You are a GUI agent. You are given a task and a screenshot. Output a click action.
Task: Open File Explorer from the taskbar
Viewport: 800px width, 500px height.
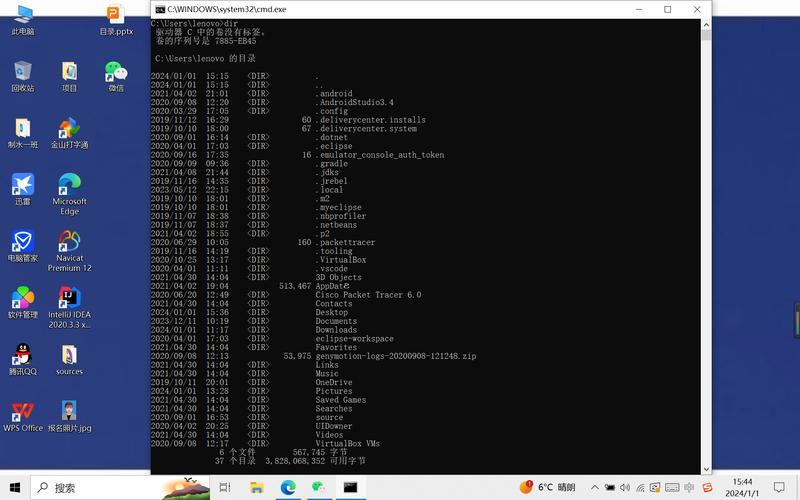pyautogui.click(x=256, y=488)
